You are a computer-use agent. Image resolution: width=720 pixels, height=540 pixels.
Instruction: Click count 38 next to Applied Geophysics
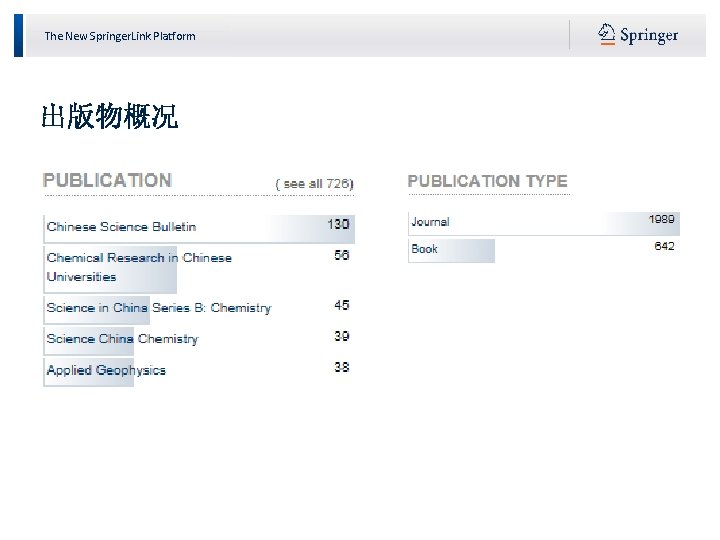coord(342,367)
